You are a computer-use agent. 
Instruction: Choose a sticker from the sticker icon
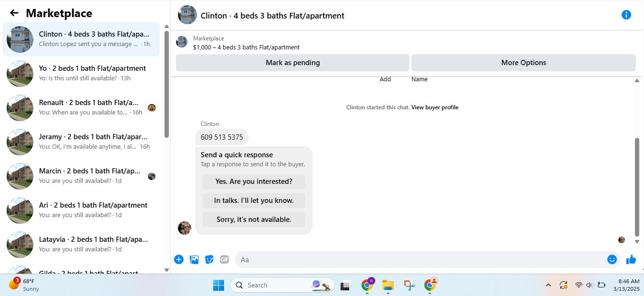(209, 259)
